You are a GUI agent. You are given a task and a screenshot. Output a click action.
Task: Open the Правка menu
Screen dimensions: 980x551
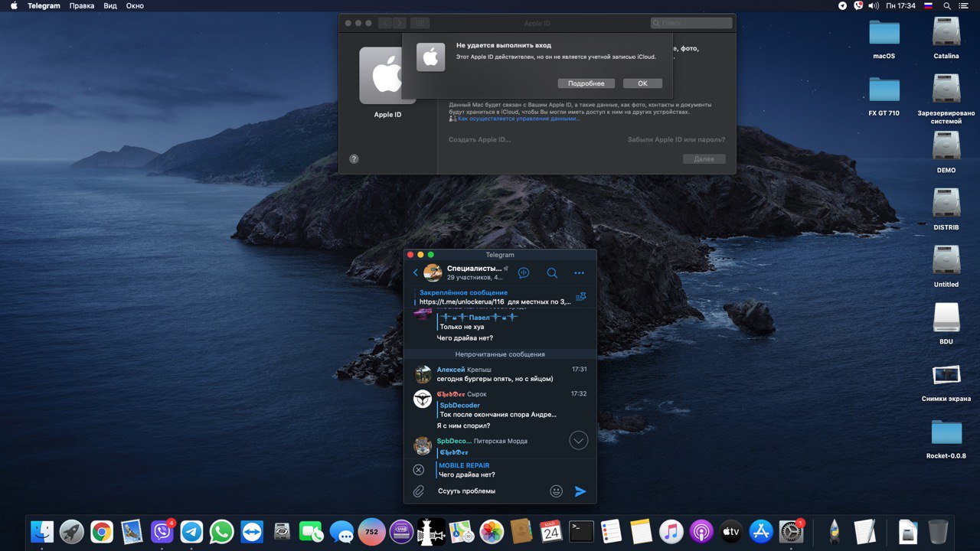click(x=81, y=5)
